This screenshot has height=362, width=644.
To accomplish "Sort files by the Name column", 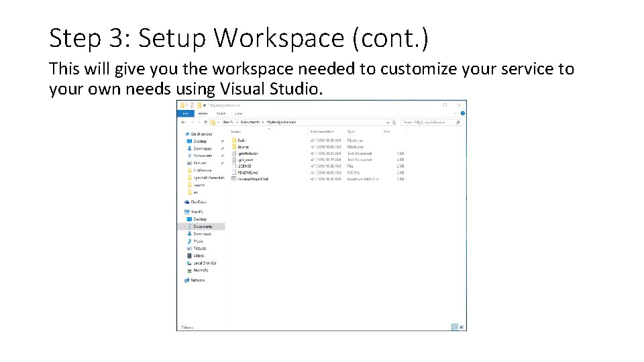I will pyautogui.click(x=235, y=132).
